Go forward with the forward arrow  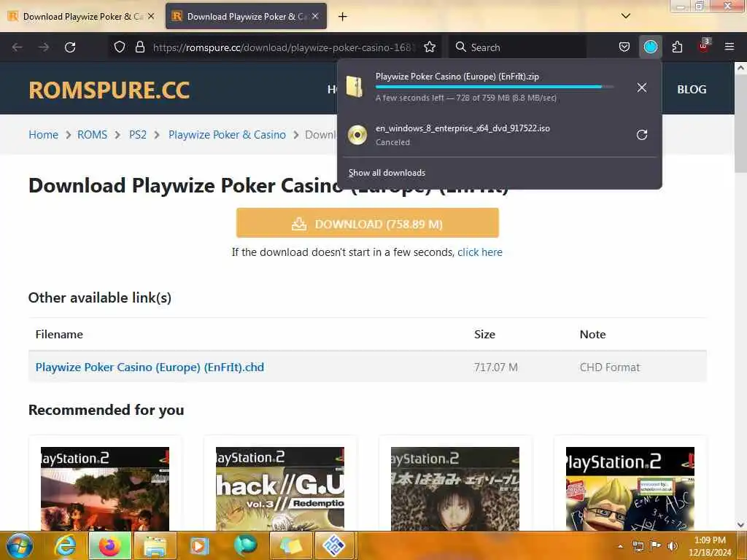(x=44, y=47)
